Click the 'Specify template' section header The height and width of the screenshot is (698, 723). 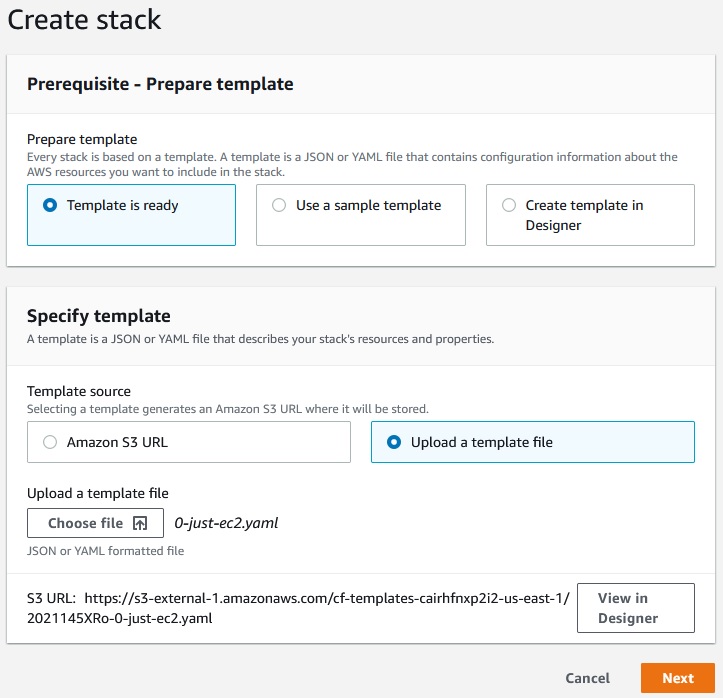[99, 316]
